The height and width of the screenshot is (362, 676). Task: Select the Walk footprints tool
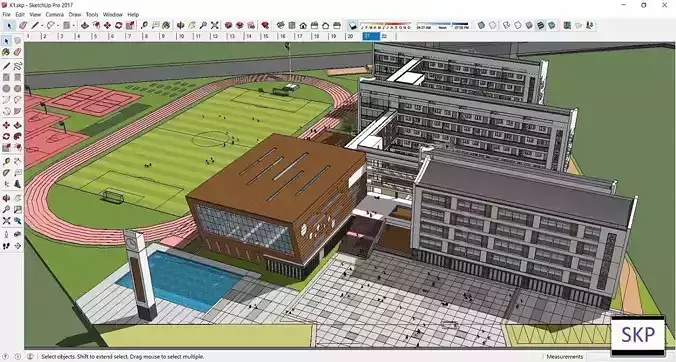[x=6, y=245]
